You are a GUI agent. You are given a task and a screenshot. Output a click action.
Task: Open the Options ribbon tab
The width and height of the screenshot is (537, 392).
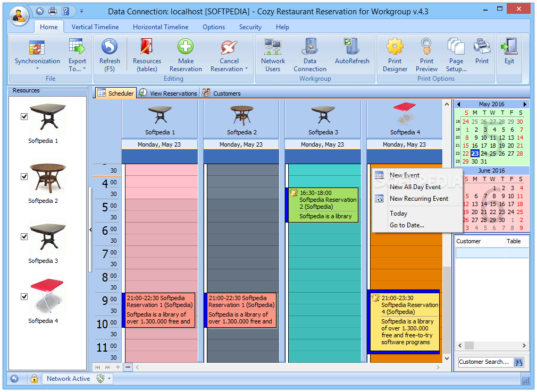(214, 27)
